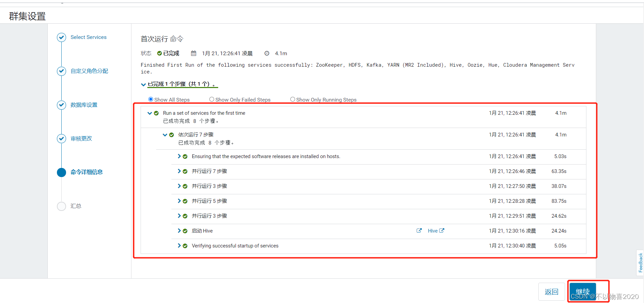Go to 审核更改 wizard step
The height and width of the screenshot is (303, 644).
81,138
